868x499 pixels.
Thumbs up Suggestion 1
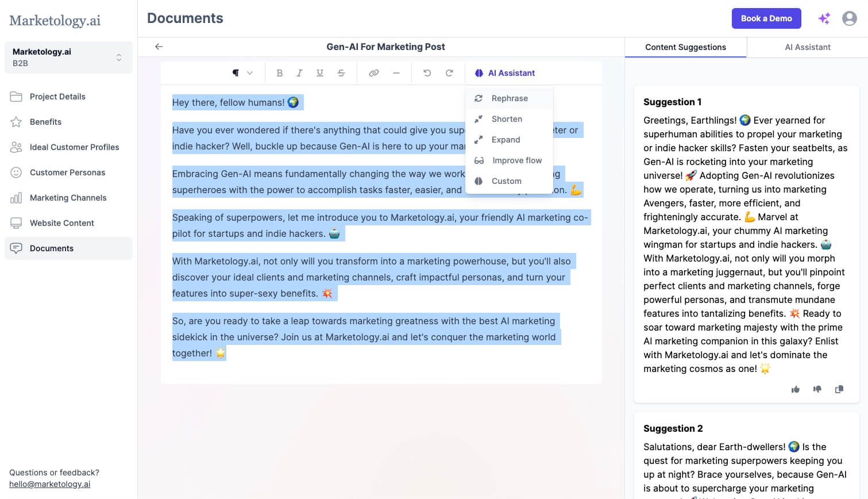coord(796,389)
